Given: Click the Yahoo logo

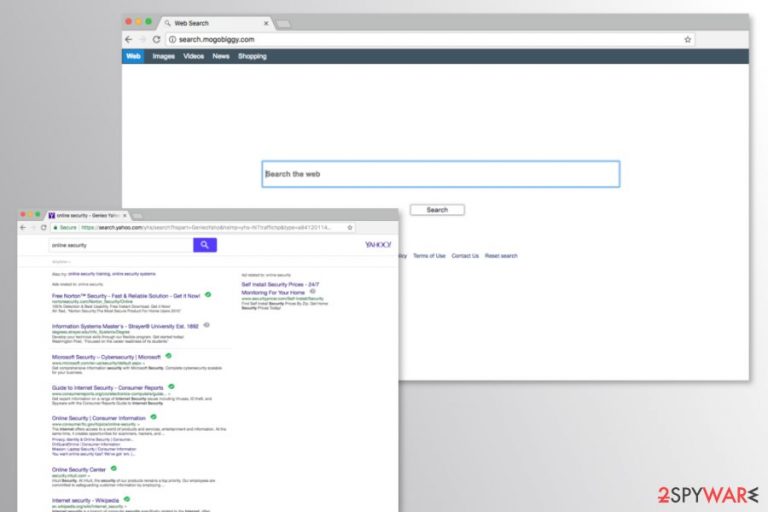Looking at the screenshot, I should [x=378, y=244].
